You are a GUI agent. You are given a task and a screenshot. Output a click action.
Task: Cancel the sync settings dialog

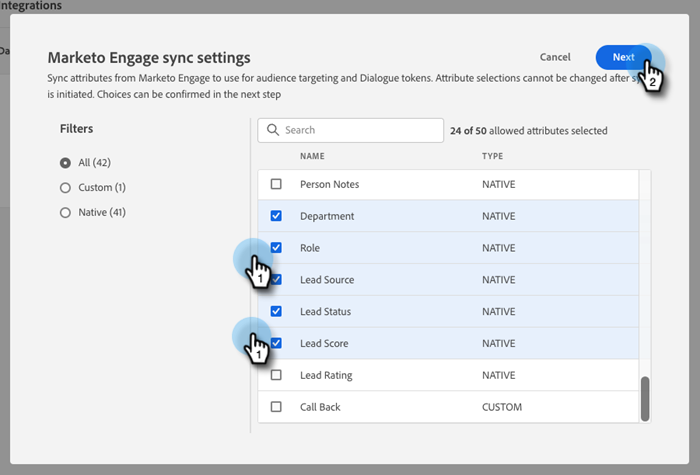point(555,57)
